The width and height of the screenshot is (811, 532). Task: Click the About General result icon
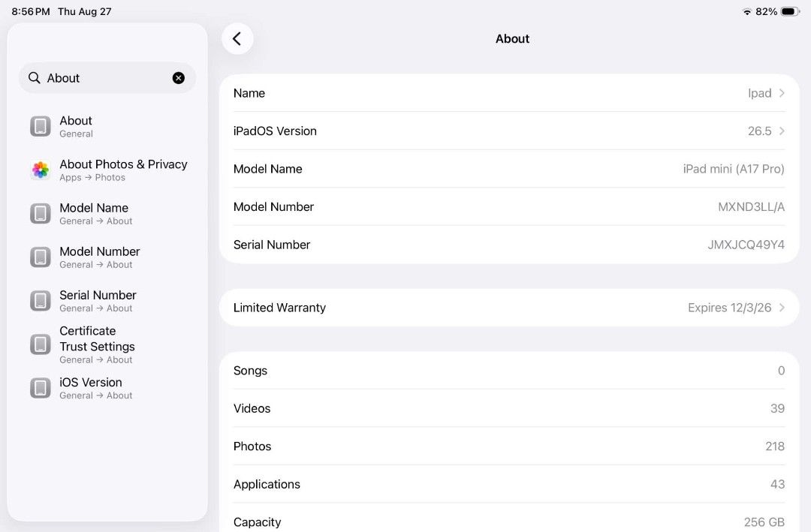coord(41,126)
